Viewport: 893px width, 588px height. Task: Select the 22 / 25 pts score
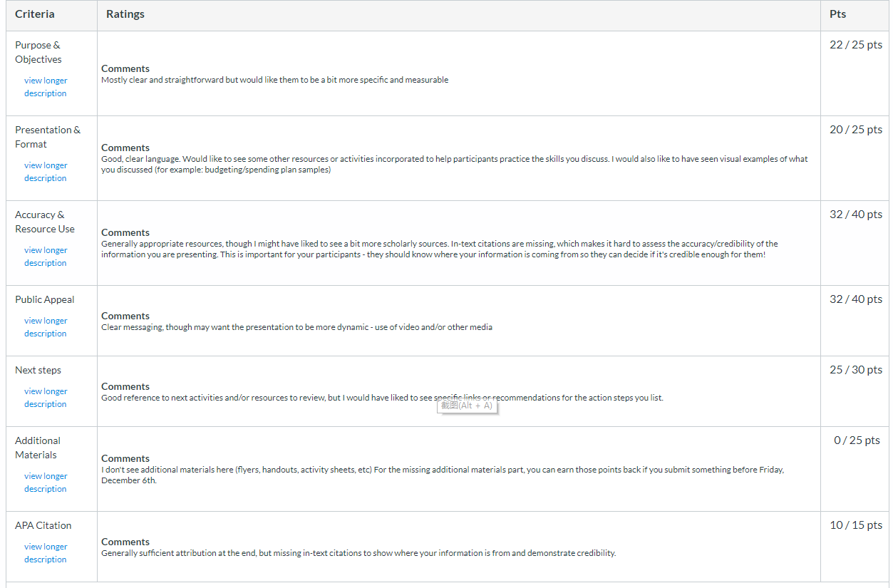[856, 45]
